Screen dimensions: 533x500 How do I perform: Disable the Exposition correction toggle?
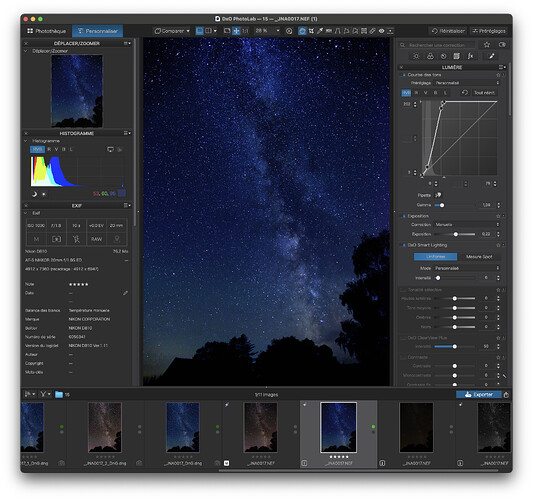coord(404,216)
